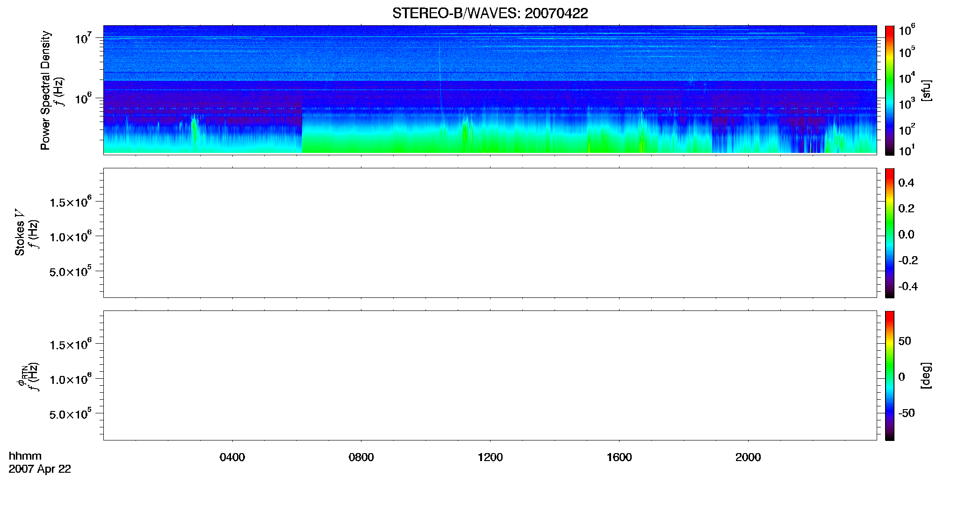Screen dimensions: 980x505
Task: Click the 10^2 label on the sfu colorbar
Action: coord(907,130)
